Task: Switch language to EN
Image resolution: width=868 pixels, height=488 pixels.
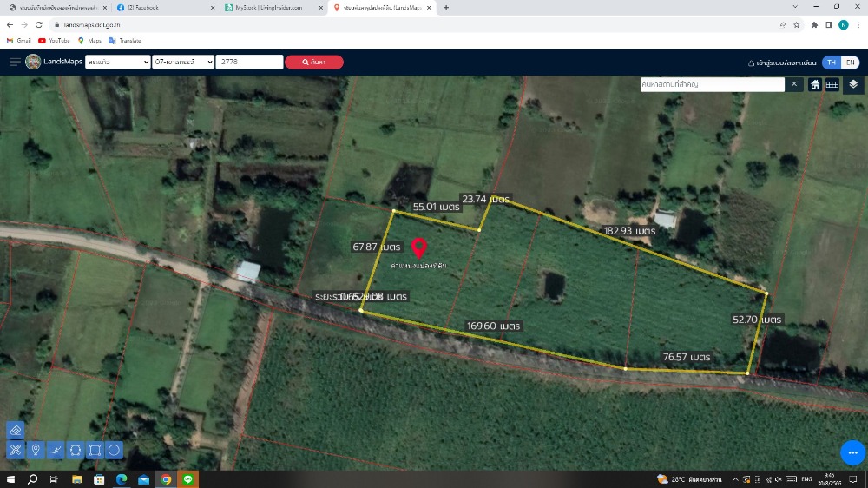Action: point(850,63)
